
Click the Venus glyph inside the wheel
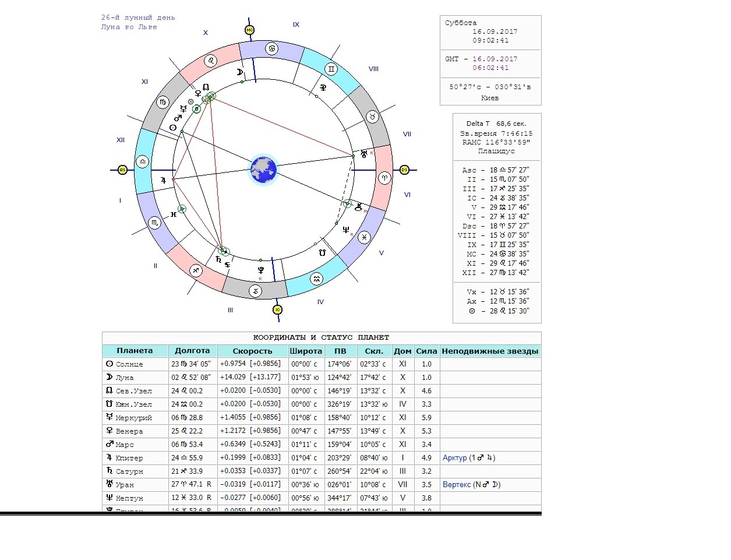coord(198,93)
